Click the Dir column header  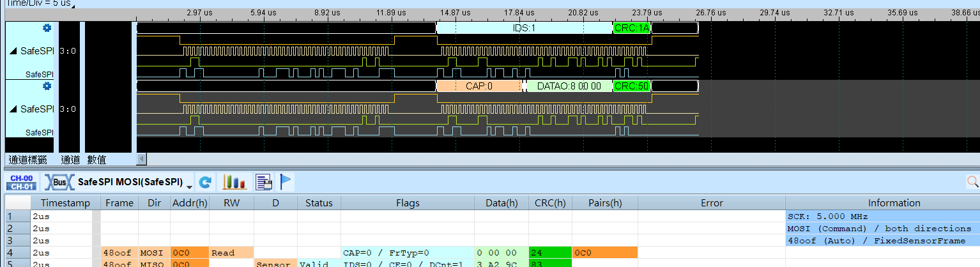tap(154, 203)
